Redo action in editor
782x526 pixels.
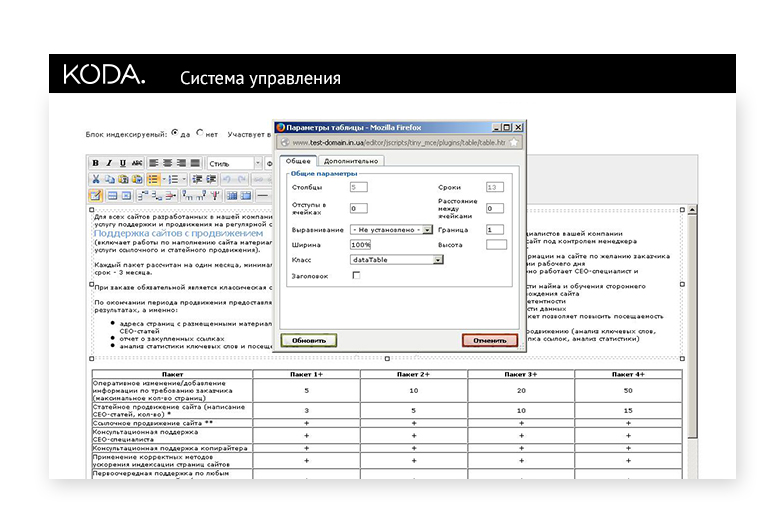coord(242,179)
